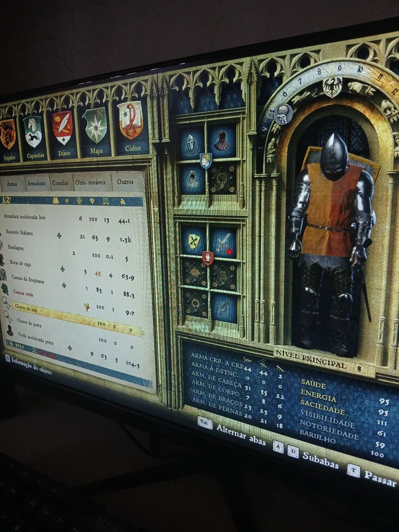The width and height of the screenshot is (399, 532).
Task: Sort by quantity hash column icon
Action: pos(66,201)
